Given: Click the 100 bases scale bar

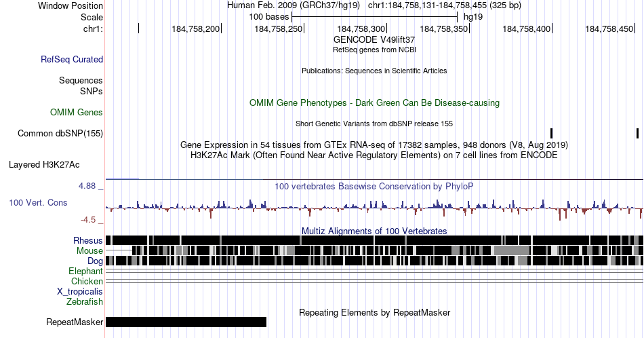Looking at the screenshot, I should 374,17.
